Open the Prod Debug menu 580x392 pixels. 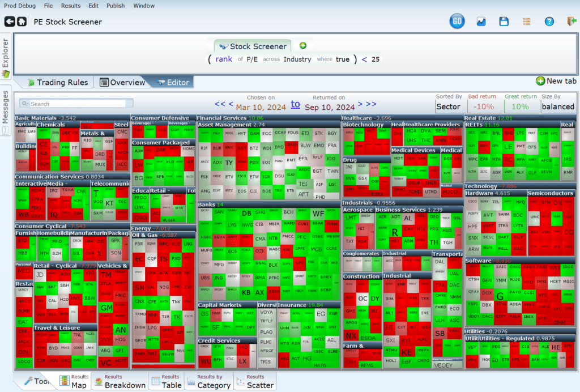[x=20, y=6]
